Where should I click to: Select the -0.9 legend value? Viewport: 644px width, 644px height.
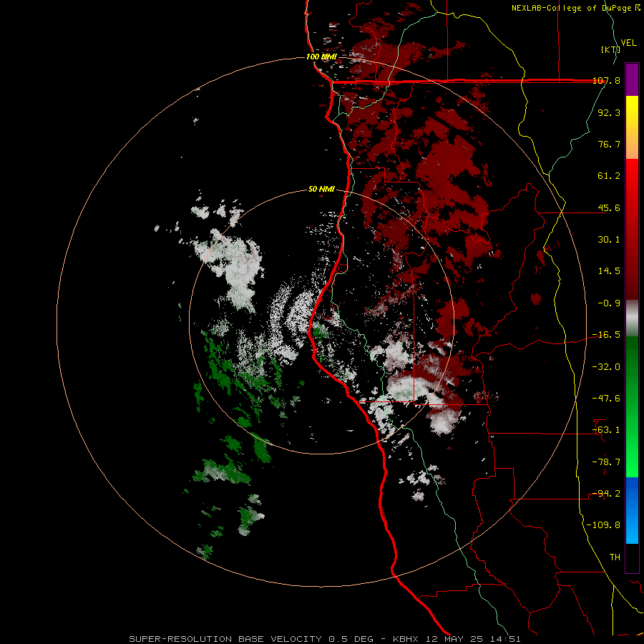(x=609, y=303)
